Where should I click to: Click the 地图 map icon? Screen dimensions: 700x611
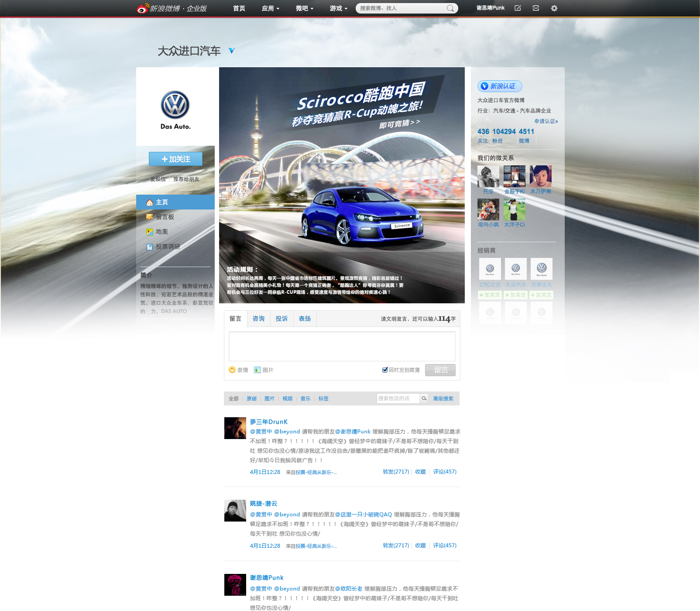pyautogui.click(x=150, y=232)
